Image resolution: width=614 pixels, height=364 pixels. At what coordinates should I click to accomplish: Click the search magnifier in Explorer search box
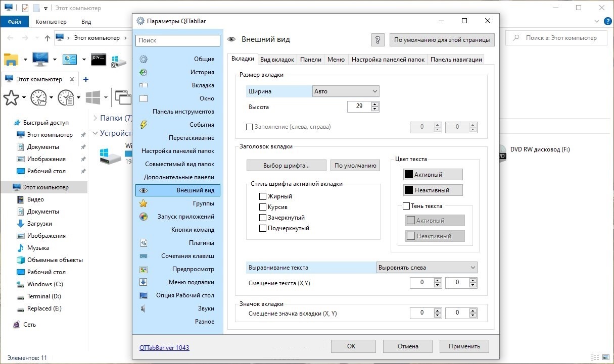pos(516,38)
